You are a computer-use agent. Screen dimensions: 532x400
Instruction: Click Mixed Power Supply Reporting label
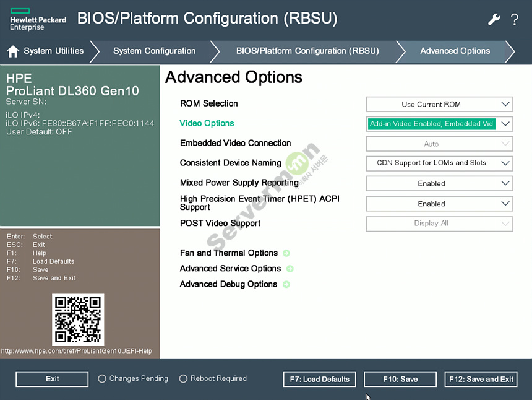pos(239,183)
